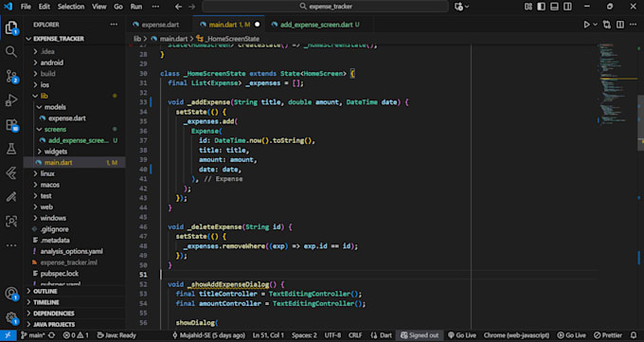Open the Accounts icon in activity bar
644x342 pixels.
11,294
